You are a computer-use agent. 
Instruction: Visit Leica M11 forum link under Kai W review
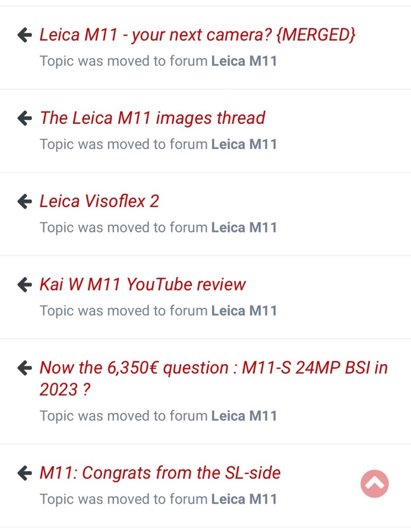point(244,311)
